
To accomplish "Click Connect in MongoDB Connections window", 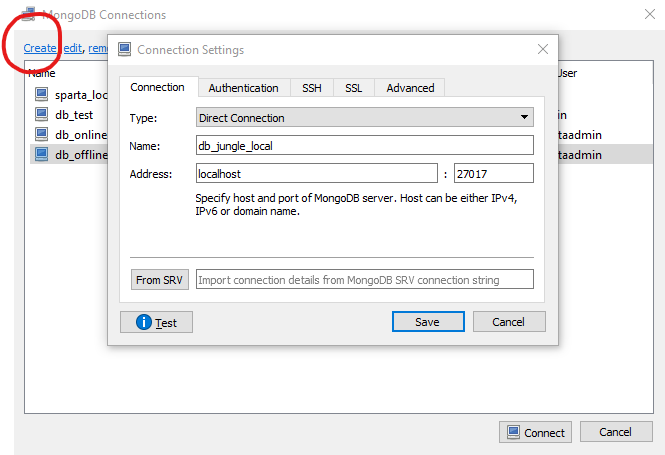I will pyautogui.click(x=535, y=433).
